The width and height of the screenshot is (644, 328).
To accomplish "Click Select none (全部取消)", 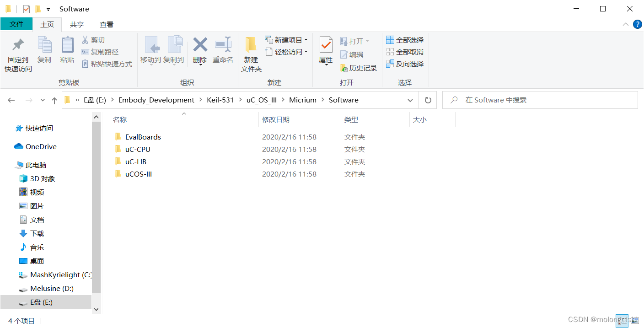I will click(x=405, y=52).
